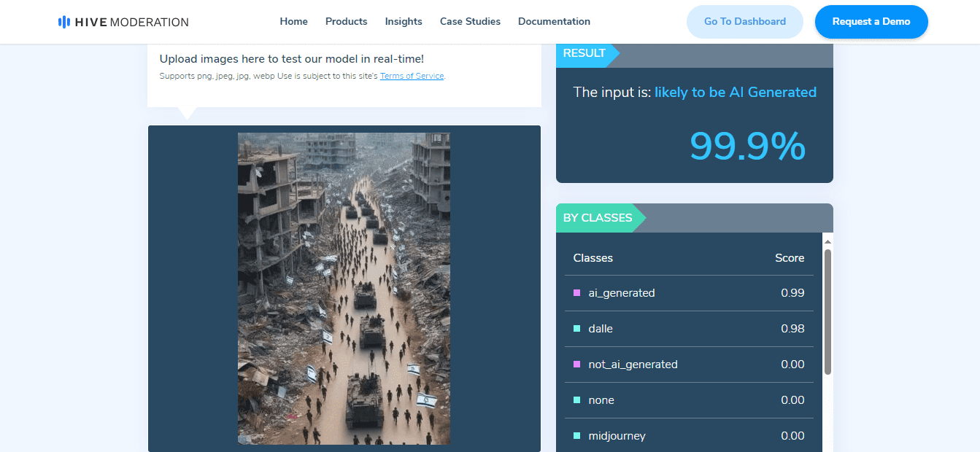Open the Terms of Service link
The image size is (980, 452).
[x=412, y=76]
